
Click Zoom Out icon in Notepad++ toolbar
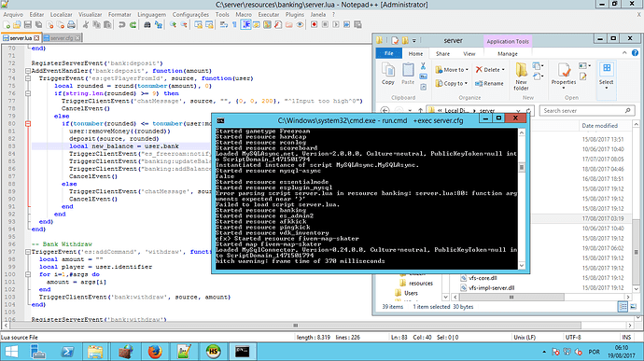(x=184, y=25)
